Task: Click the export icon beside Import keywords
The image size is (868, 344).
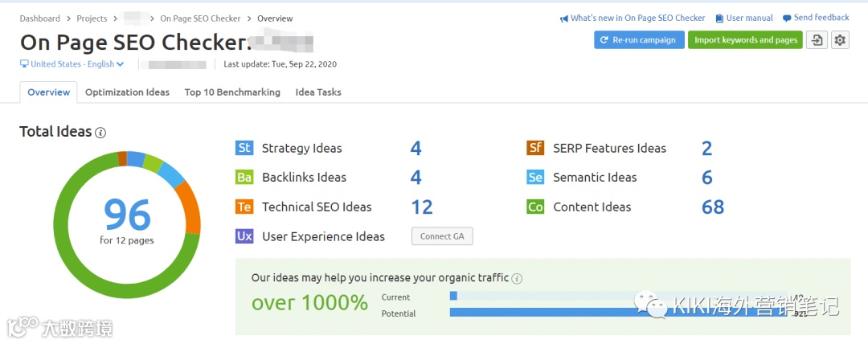Action: click(x=817, y=40)
